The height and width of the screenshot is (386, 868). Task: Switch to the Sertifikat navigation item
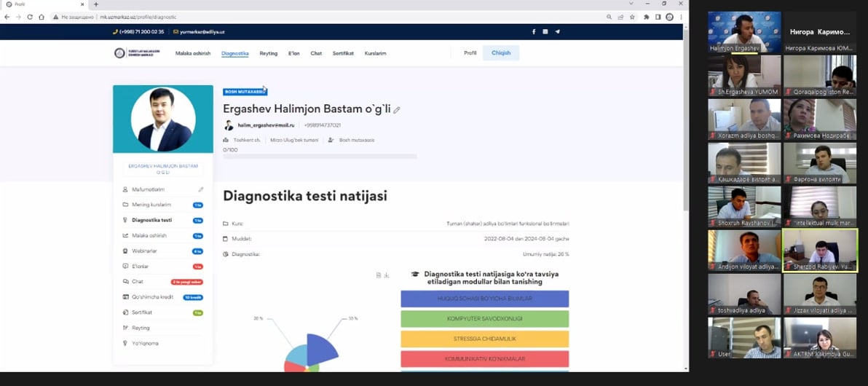point(343,53)
